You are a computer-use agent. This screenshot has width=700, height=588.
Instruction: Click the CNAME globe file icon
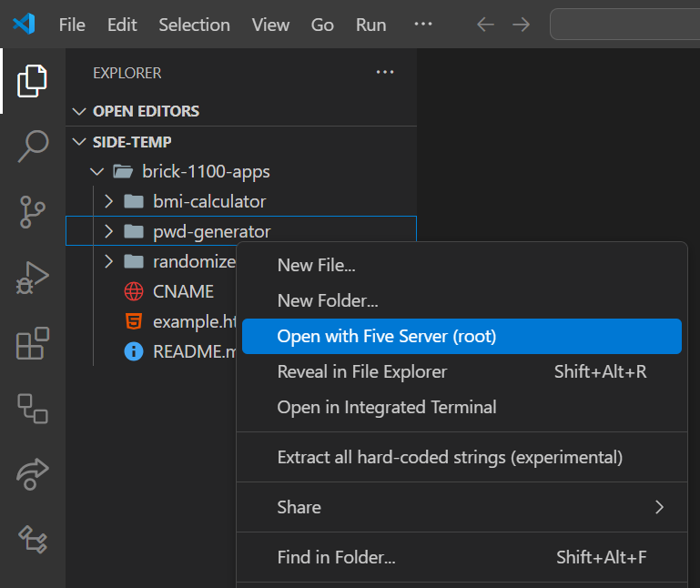coord(134,291)
